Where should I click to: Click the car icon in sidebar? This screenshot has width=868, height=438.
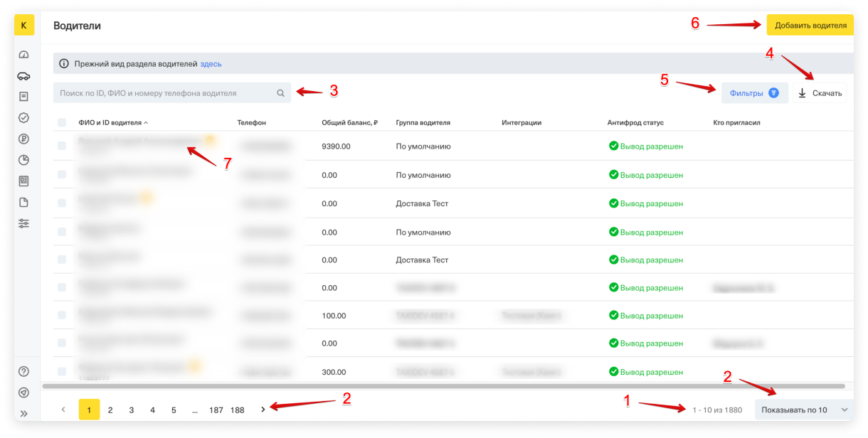[x=24, y=76]
